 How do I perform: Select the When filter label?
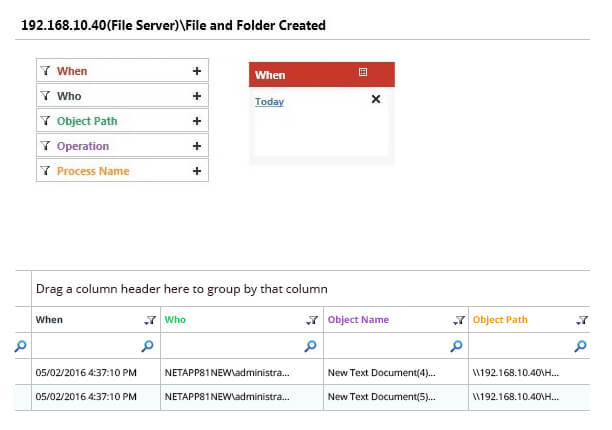coord(72,71)
